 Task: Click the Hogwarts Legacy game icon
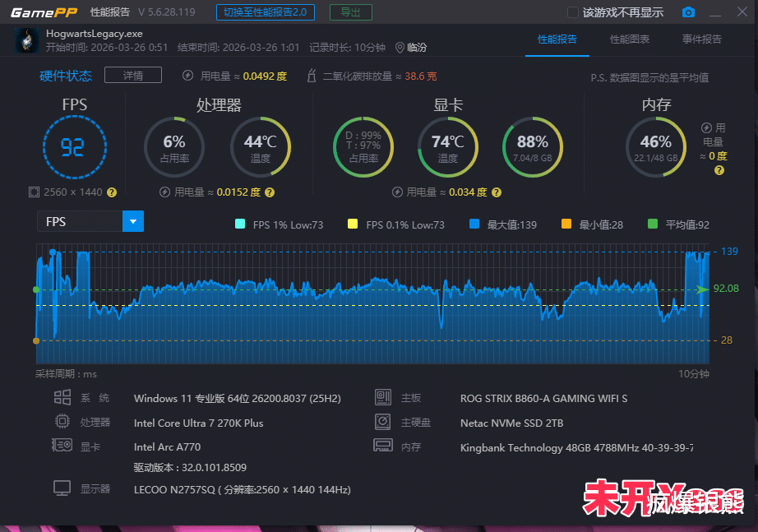(27, 40)
